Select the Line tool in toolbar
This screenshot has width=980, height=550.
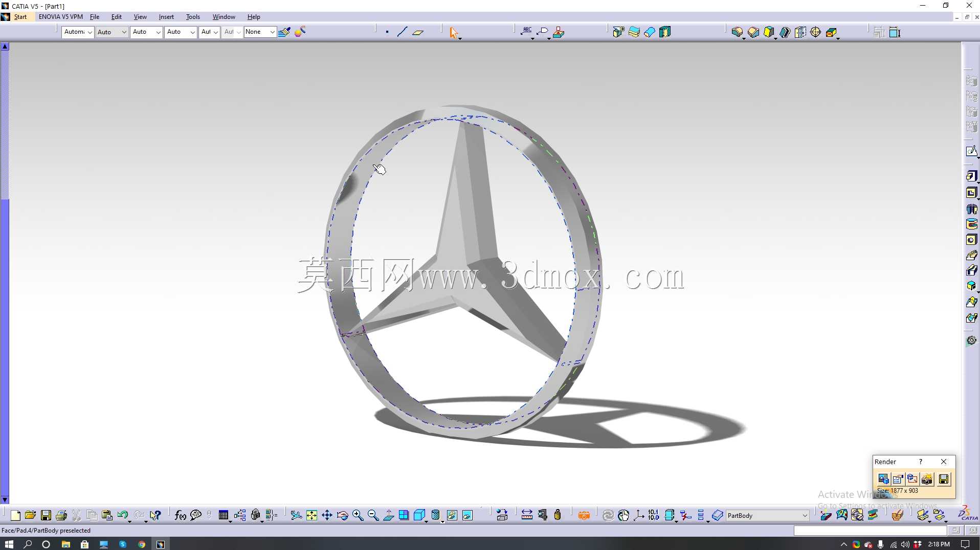(403, 32)
